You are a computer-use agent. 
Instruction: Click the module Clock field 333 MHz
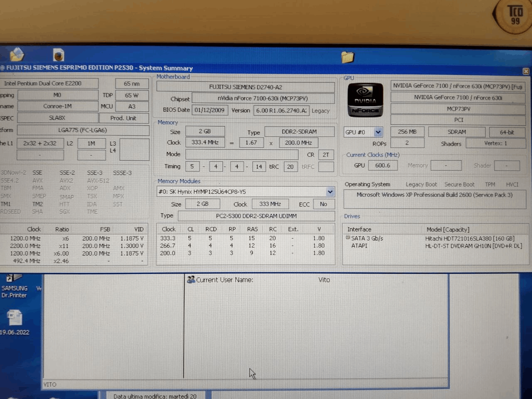pyautogui.click(x=270, y=204)
